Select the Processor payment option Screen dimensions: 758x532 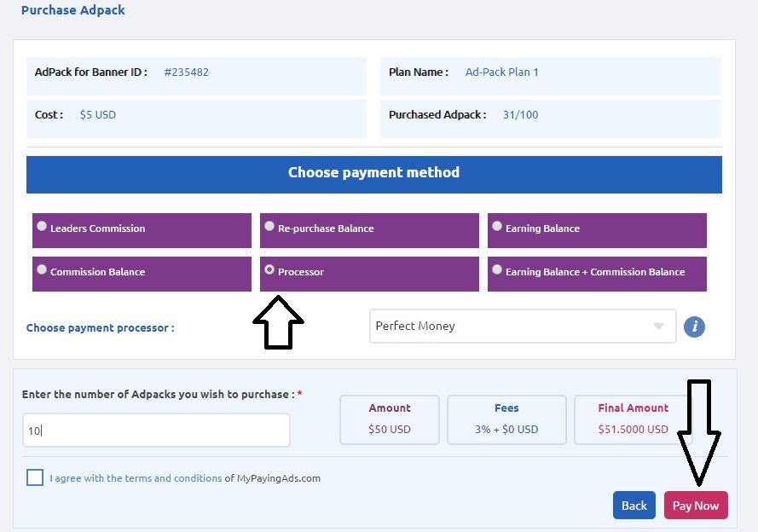(269, 269)
